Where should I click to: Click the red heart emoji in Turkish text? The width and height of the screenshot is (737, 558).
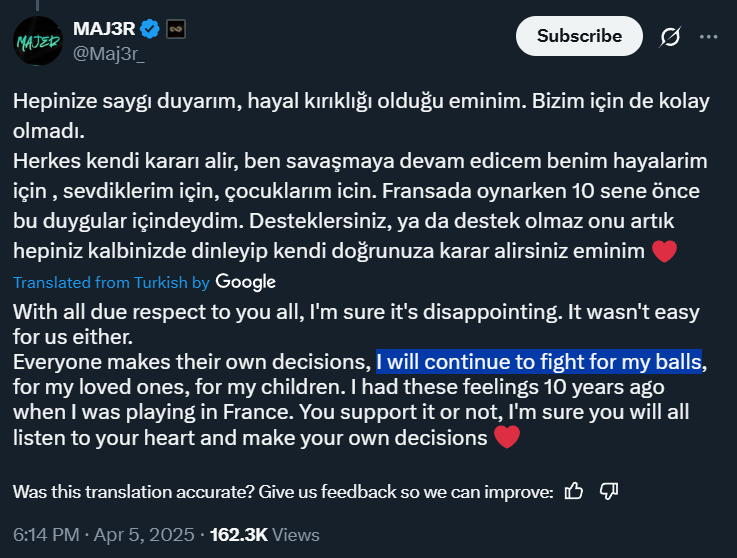(x=665, y=251)
